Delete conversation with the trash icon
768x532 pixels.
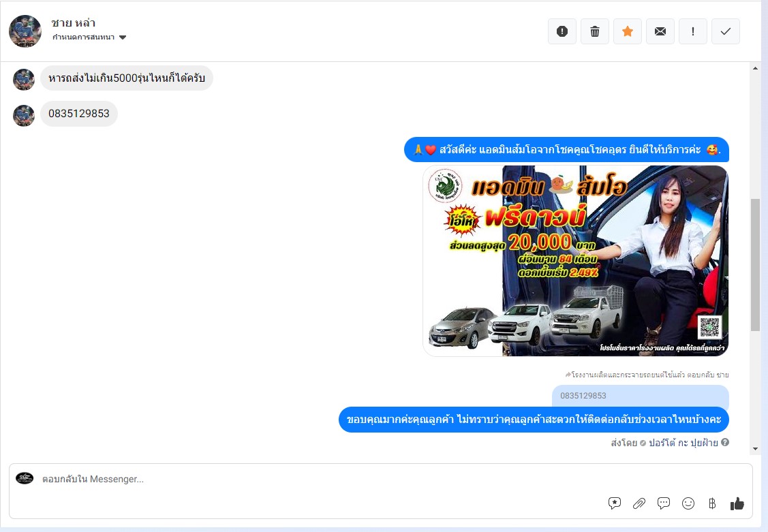[595, 31]
